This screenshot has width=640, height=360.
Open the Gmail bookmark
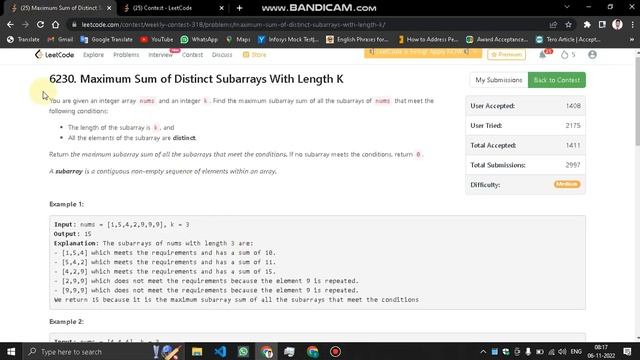point(60,40)
